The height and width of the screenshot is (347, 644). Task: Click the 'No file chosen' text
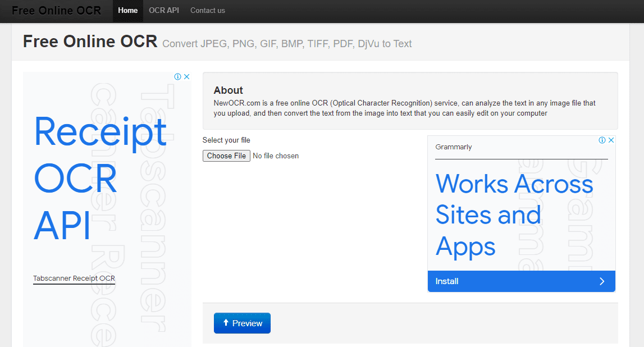click(276, 156)
